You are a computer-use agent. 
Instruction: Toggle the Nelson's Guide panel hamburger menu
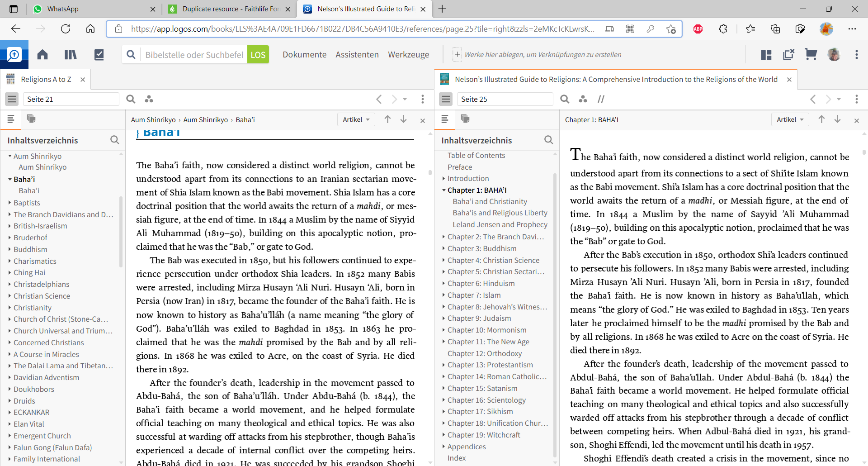coord(446,99)
